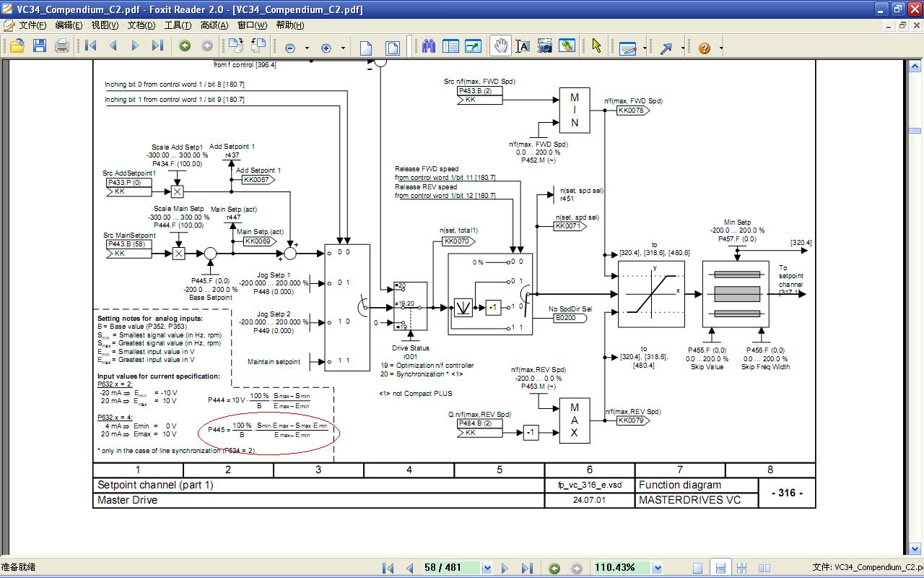
Task: Open the 窗口(W) menu
Action: coord(252,25)
